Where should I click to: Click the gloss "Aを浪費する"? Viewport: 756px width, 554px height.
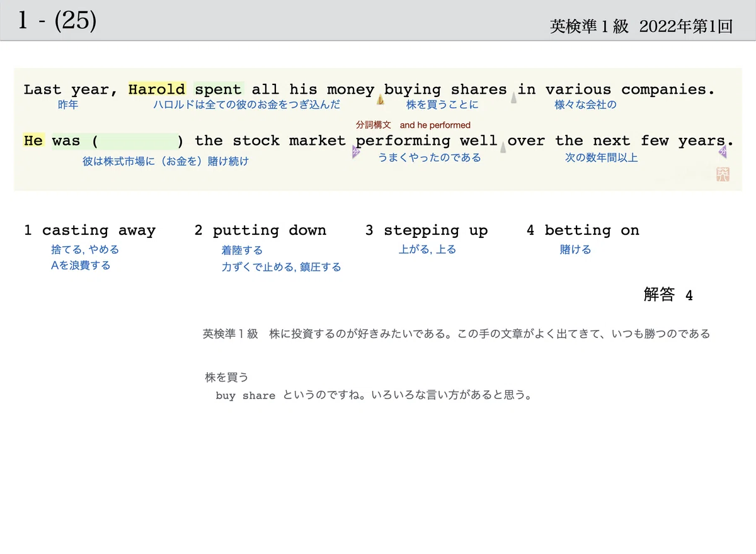point(81,265)
